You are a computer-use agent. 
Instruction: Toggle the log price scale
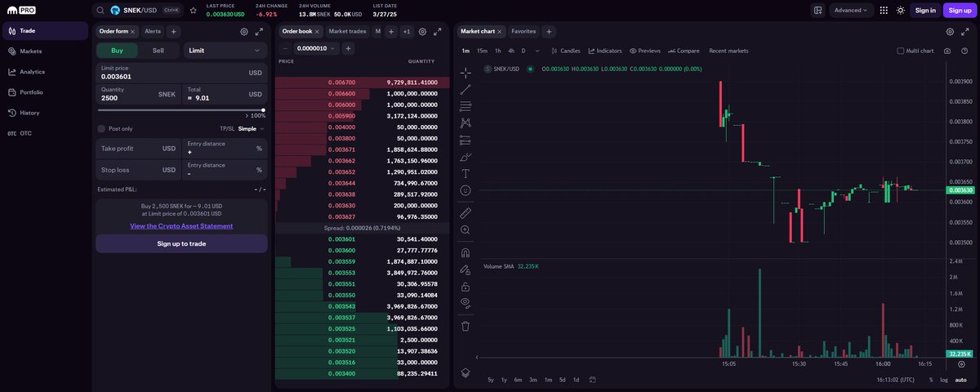(944, 380)
